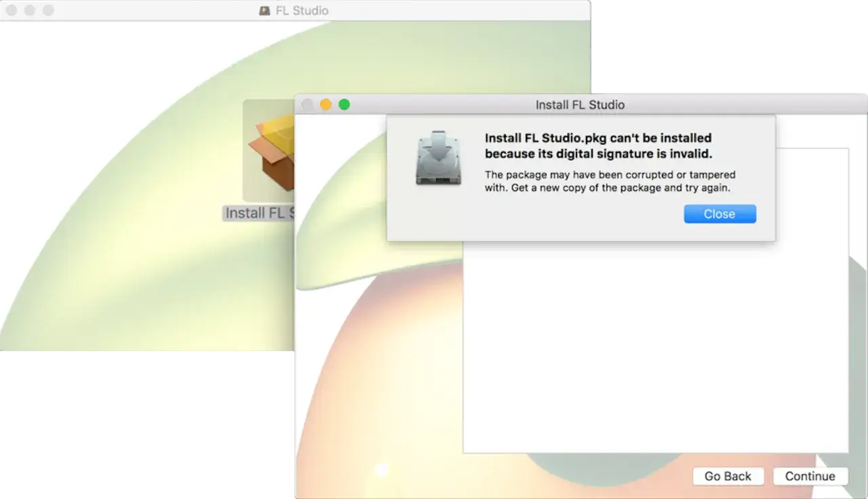Click the gray close dot of the installer window

(307, 104)
